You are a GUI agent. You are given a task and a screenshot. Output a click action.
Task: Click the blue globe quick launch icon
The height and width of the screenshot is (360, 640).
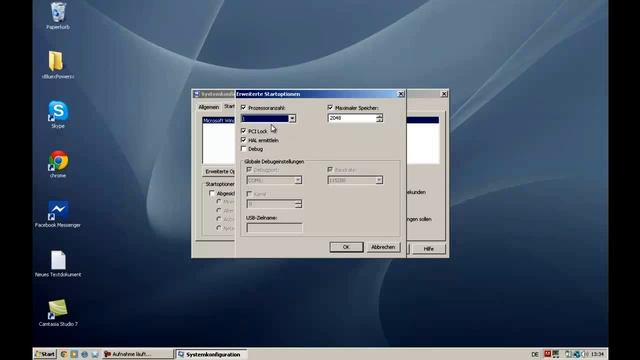click(x=84, y=354)
